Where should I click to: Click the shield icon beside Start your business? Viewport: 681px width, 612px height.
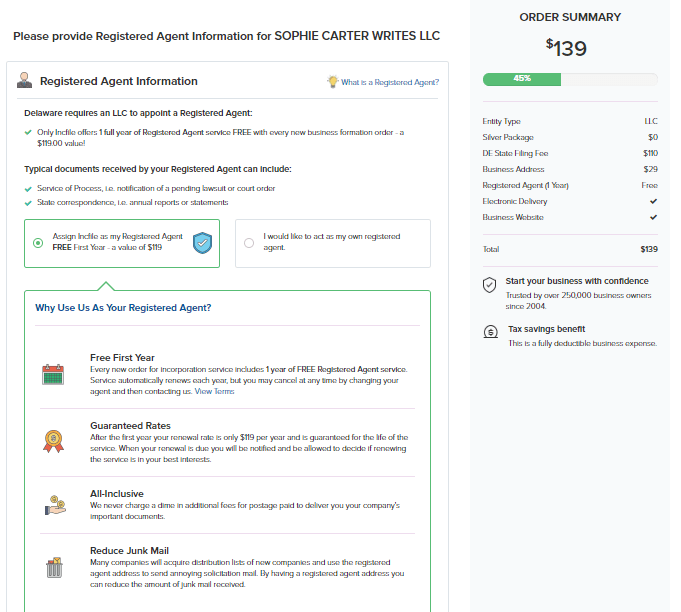click(x=489, y=285)
